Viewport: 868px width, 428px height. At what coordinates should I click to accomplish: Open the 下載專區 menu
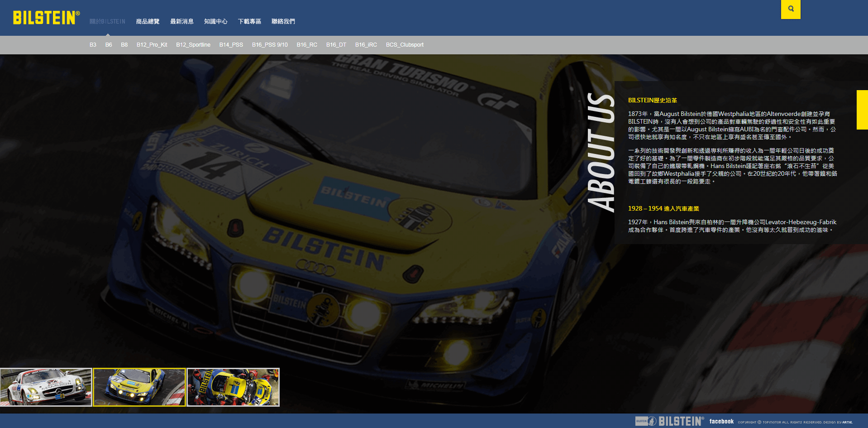(x=249, y=21)
